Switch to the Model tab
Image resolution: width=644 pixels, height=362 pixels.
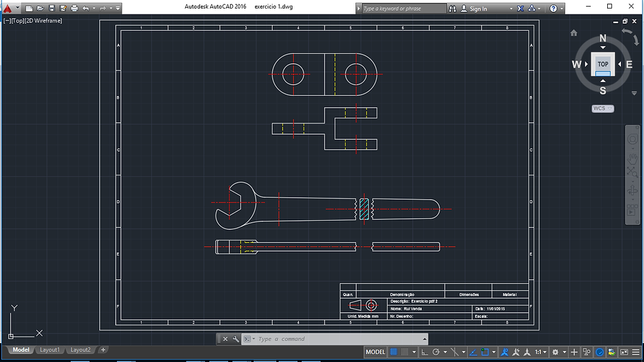pyautogui.click(x=20, y=350)
